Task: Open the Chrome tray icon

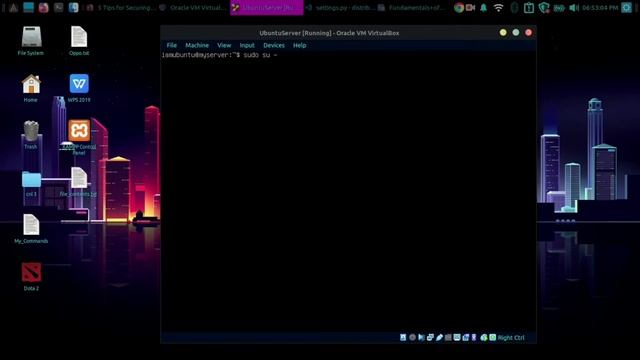Action: [x=459, y=7]
